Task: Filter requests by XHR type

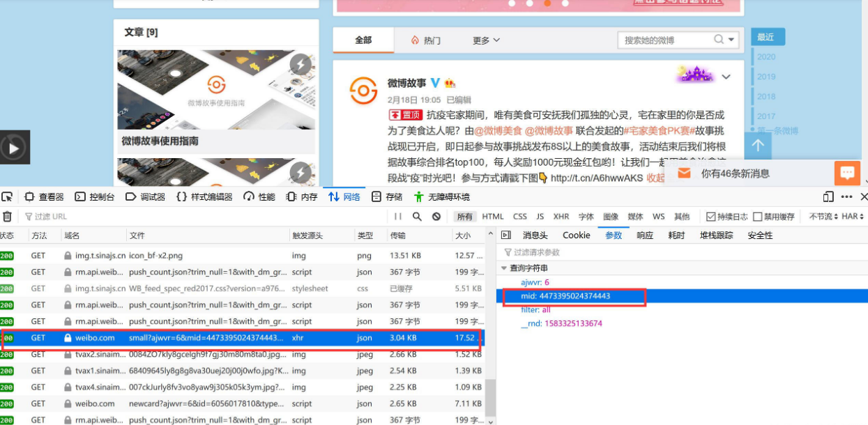Action: coord(561,217)
